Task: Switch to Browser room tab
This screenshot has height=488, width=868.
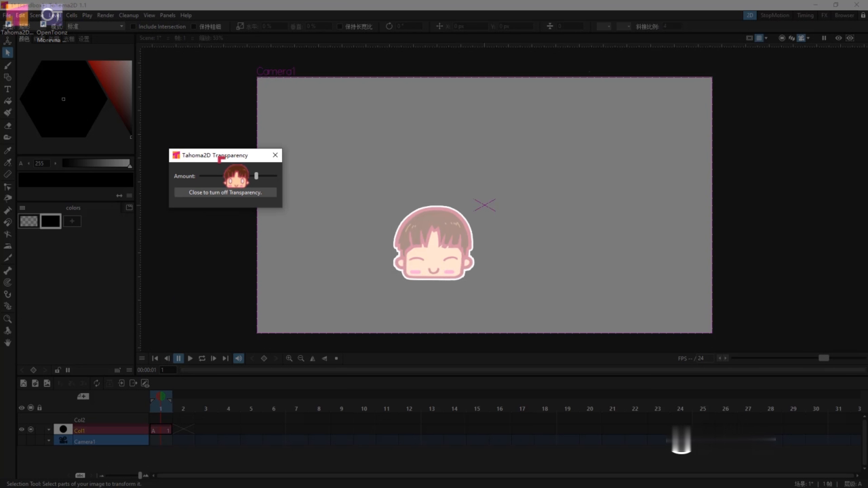Action: (x=844, y=15)
